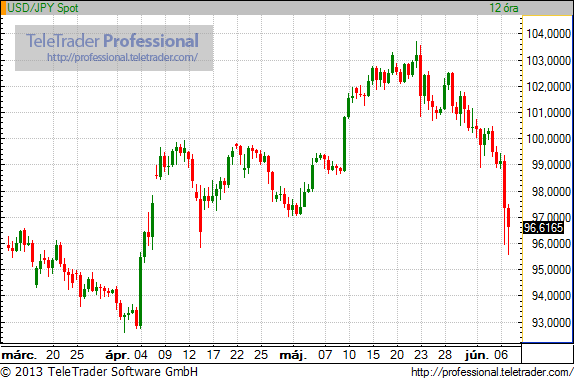Click the date label 09 on time axis

pyautogui.click(x=165, y=355)
